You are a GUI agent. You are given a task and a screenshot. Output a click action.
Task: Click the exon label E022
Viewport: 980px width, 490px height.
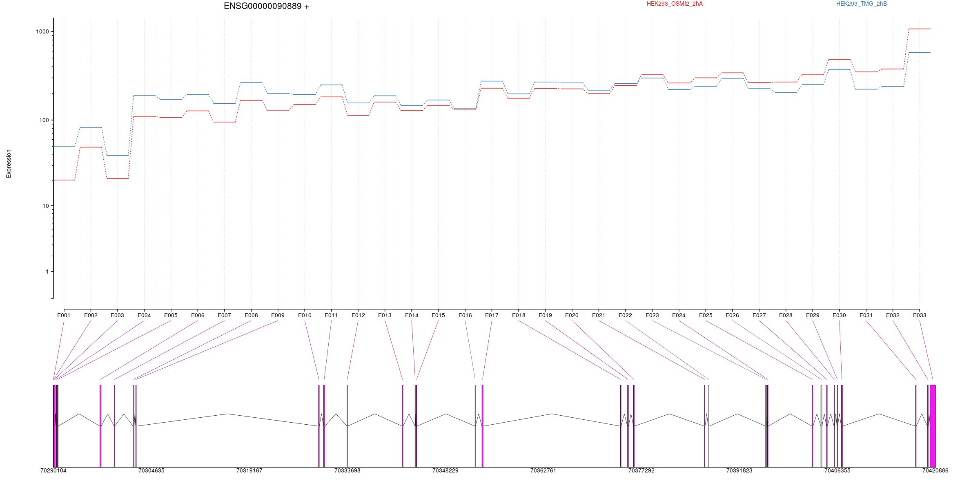tap(625, 315)
